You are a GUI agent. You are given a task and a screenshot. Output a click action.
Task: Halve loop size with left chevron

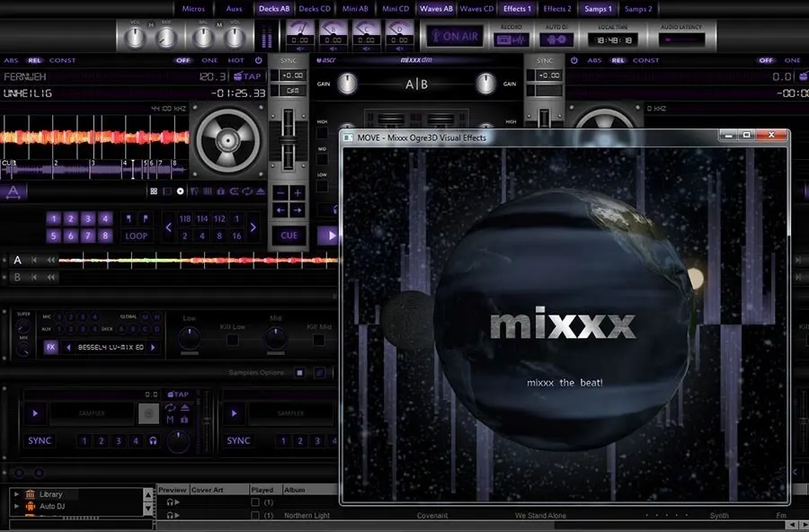168,227
